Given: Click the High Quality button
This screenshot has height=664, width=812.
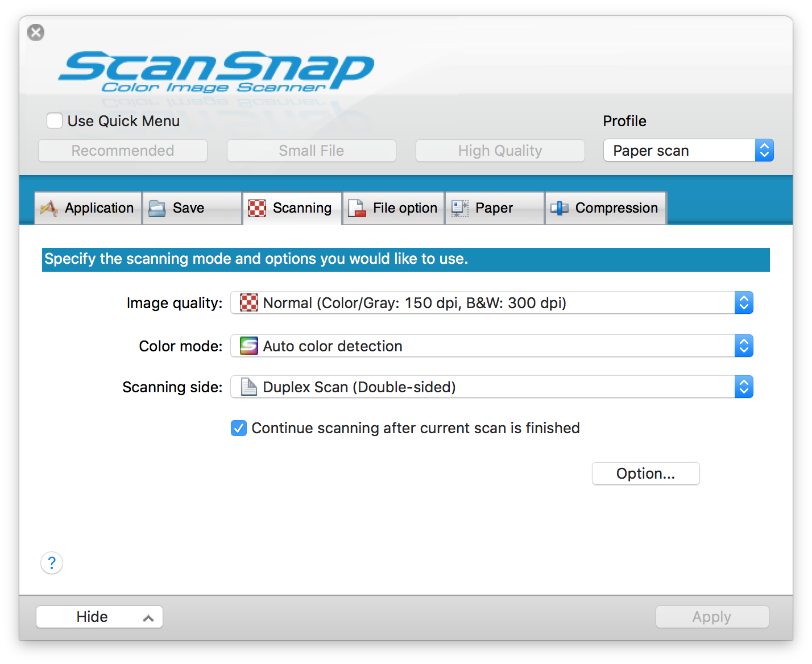Looking at the screenshot, I should tap(500, 151).
